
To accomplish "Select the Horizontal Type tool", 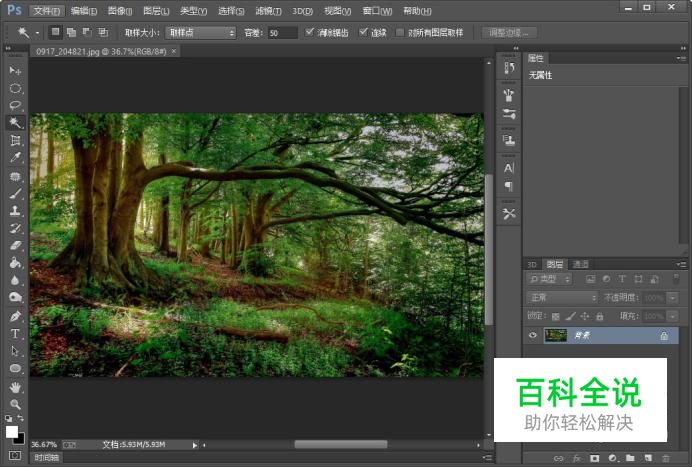I will [15, 334].
